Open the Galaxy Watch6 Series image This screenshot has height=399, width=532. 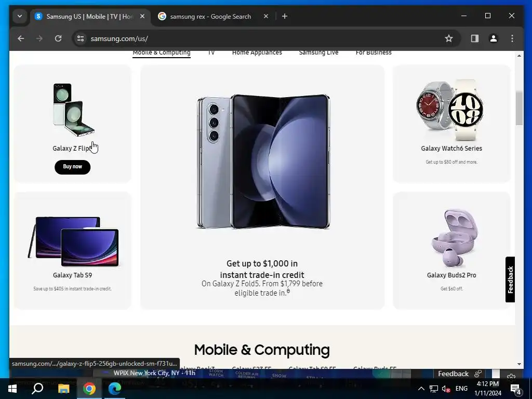(x=450, y=110)
